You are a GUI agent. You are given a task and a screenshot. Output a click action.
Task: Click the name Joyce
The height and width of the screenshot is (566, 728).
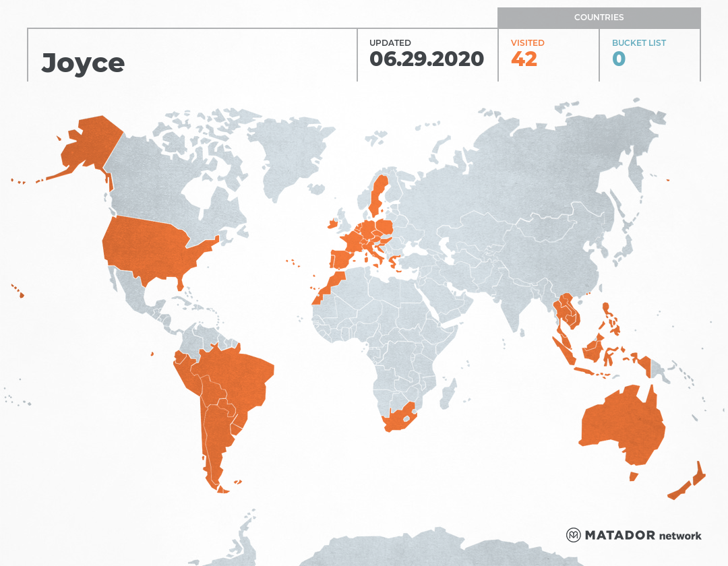83,62
